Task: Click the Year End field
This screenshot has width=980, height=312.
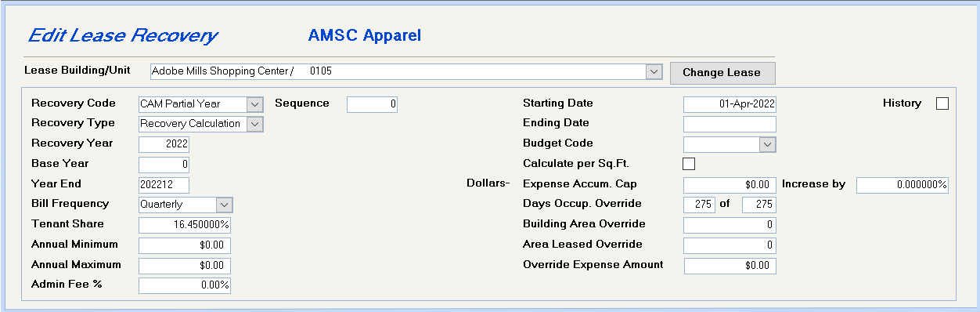Action: tap(164, 185)
